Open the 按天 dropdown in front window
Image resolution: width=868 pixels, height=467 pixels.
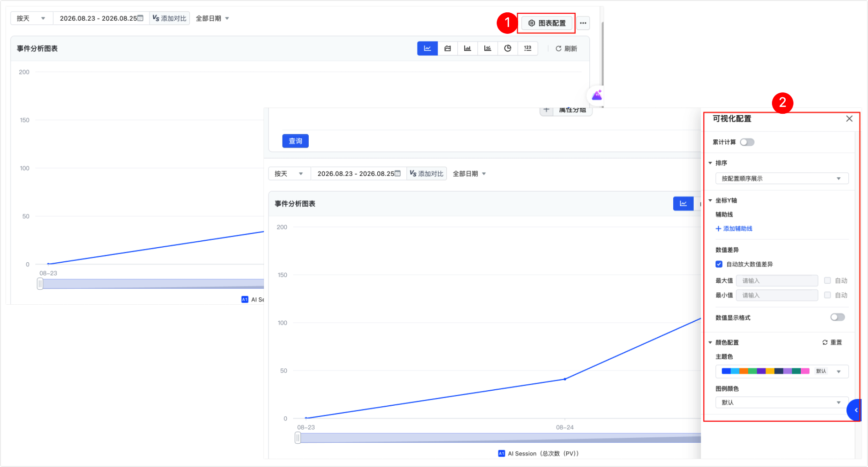tap(289, 174)
